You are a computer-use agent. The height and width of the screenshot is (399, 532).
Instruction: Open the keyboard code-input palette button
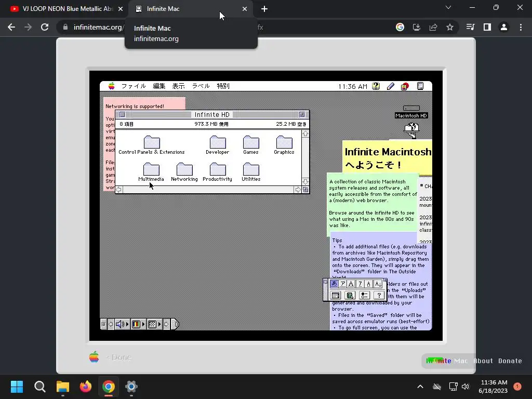(x=336, y=295)
